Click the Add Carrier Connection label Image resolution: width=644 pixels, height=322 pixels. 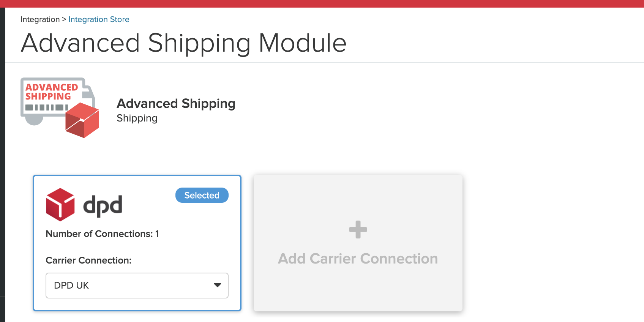click(358, 259)
